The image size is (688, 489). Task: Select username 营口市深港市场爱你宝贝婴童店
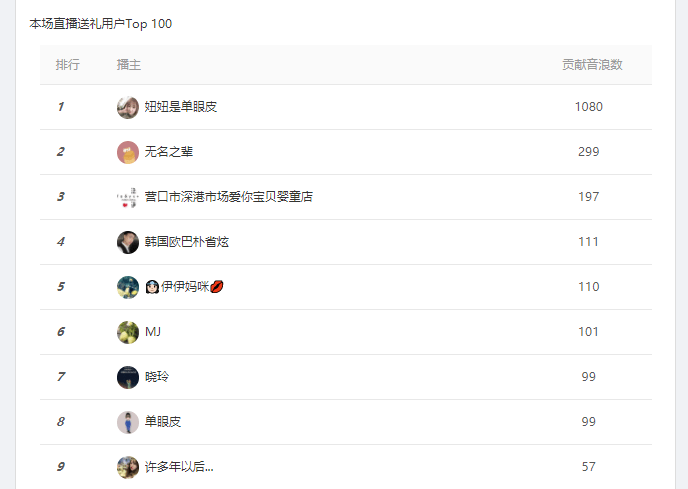point(229,197)
